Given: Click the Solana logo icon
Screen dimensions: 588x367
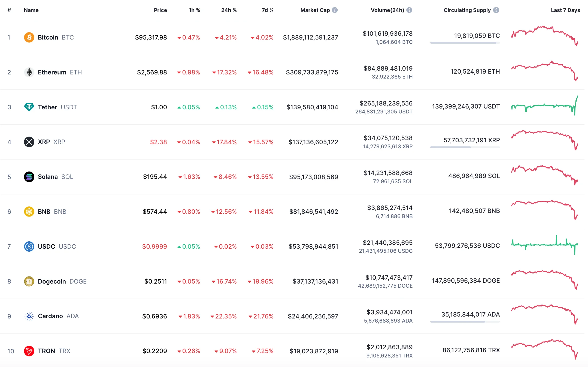Looking at the screenshot, I should tap(29, 177).
